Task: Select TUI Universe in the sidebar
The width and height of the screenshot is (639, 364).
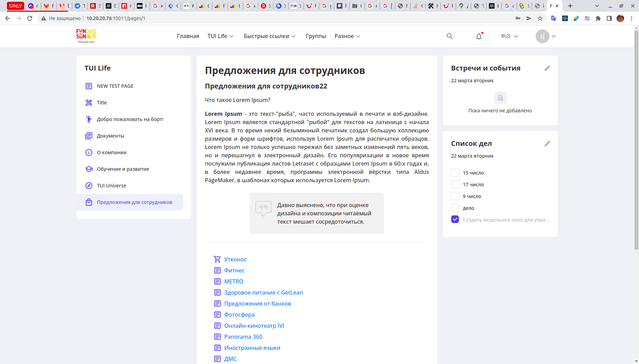Action: [x=111, y=186]
